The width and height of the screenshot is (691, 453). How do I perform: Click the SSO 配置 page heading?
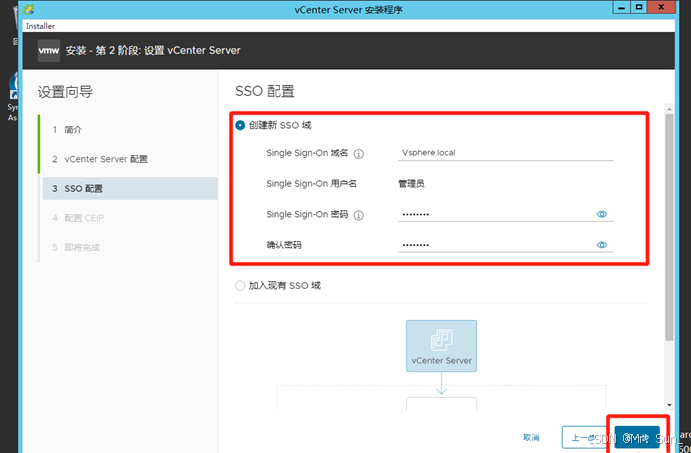(265, 91)
